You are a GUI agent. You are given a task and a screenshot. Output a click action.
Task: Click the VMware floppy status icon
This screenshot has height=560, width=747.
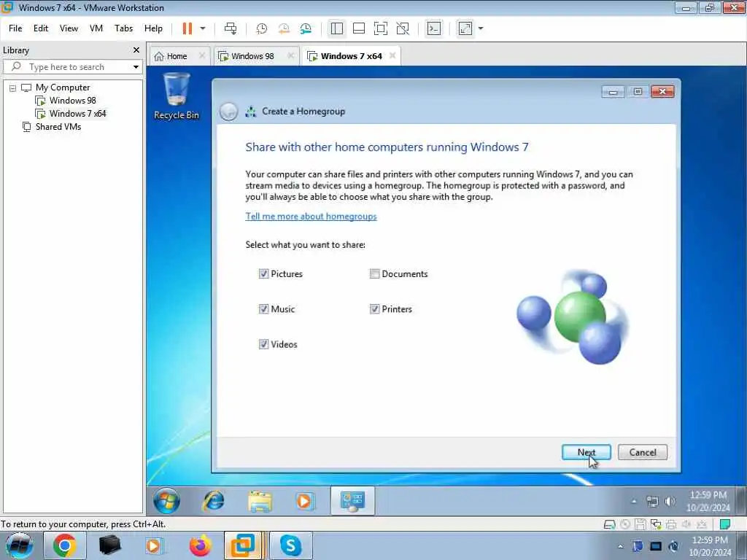(x=640, y=525)
